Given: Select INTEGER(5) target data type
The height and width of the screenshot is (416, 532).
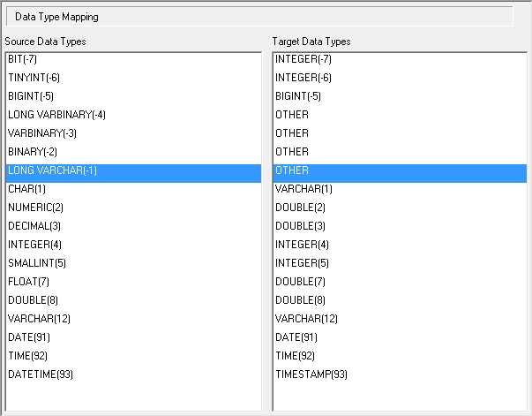Looking at the screenshot, I should pyautogui.click(x=302, y=263).
